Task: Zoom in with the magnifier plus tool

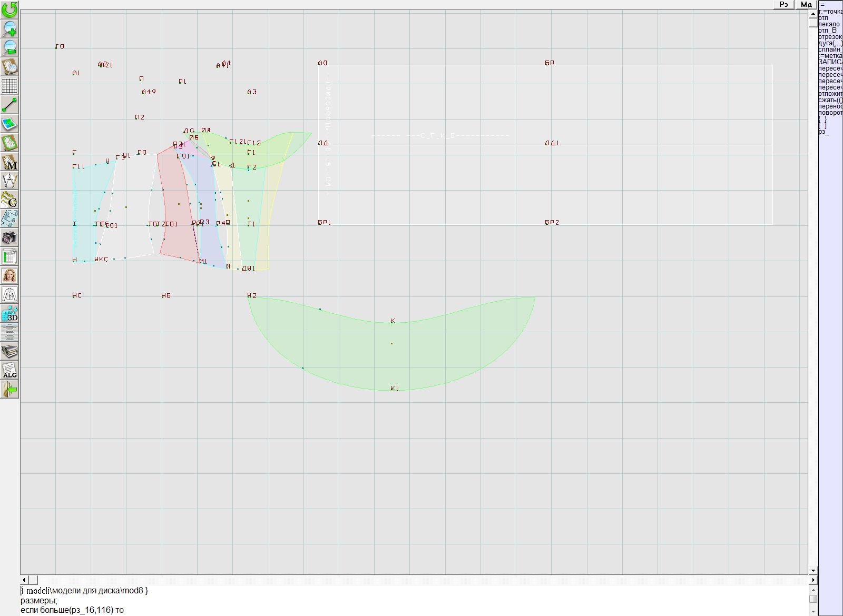Action: pos(9,28)
